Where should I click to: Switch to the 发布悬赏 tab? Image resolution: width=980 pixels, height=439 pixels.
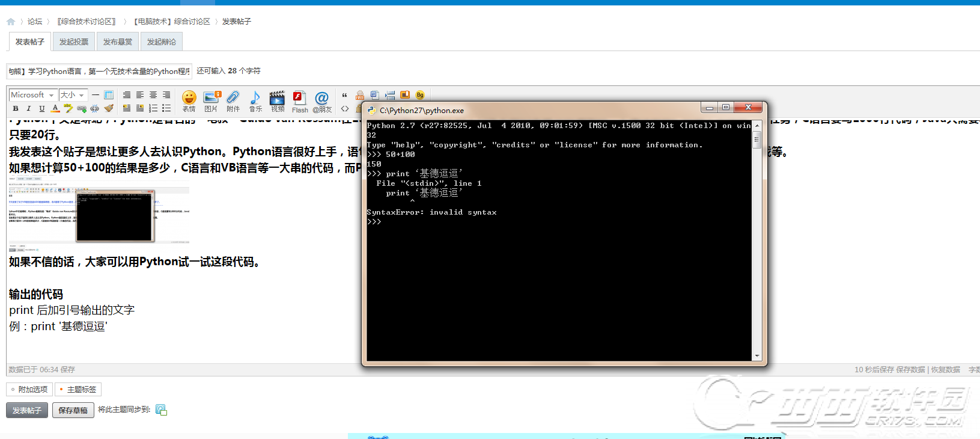pyautogui.click(x=118, y=42)
